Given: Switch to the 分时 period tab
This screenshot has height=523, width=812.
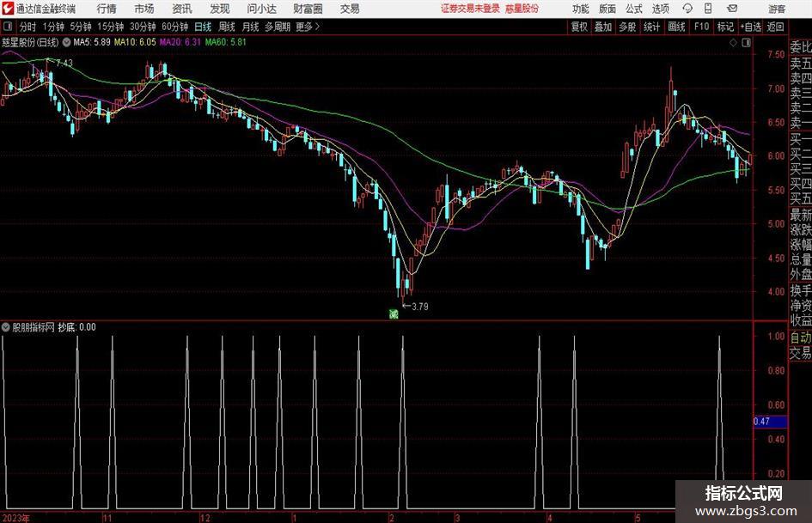Looking at the screenshot, I should 27,27.
